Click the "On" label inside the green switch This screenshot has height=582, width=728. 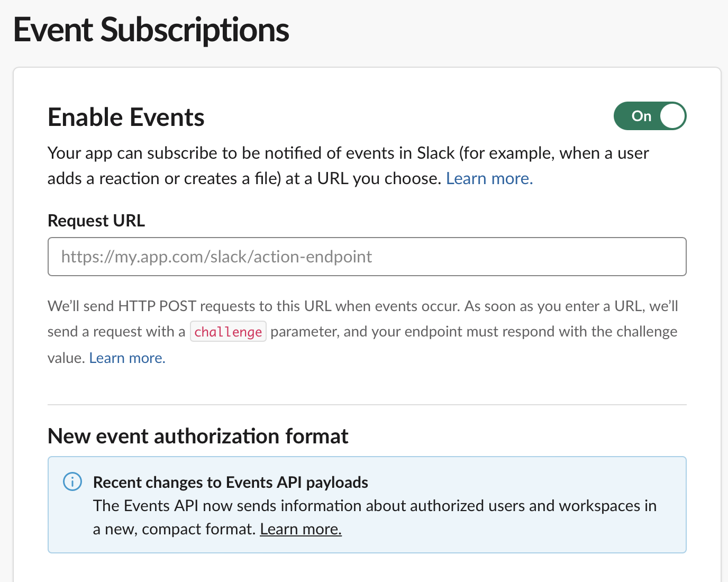click(641, 116)
